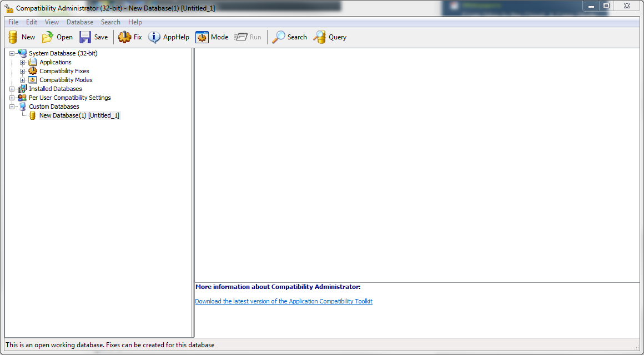Click the Compatibility Fixes gear icon
Viewport: 644px width, 355px height.
[x=33, y=71]
